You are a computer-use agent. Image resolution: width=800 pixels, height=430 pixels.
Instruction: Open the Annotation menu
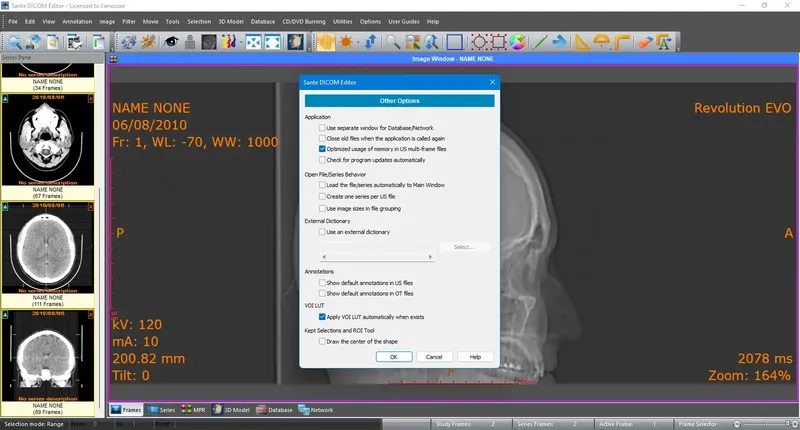tap(77, 21)
